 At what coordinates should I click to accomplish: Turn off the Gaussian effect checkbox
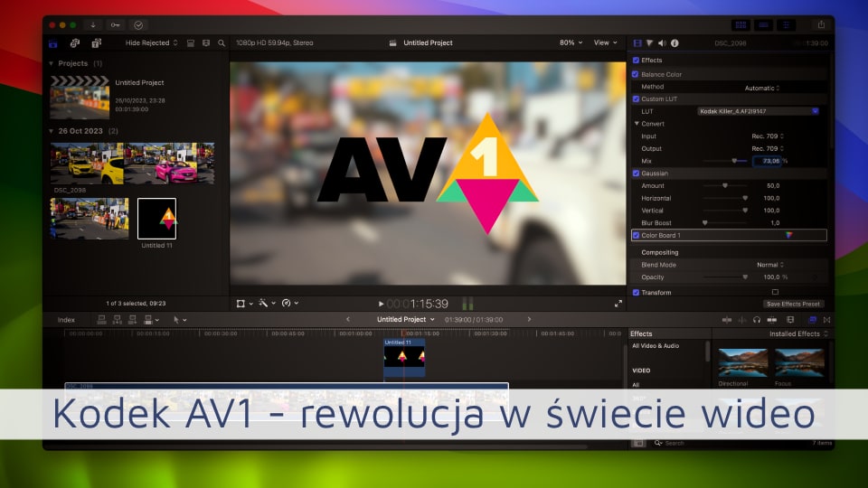[636, 173]
